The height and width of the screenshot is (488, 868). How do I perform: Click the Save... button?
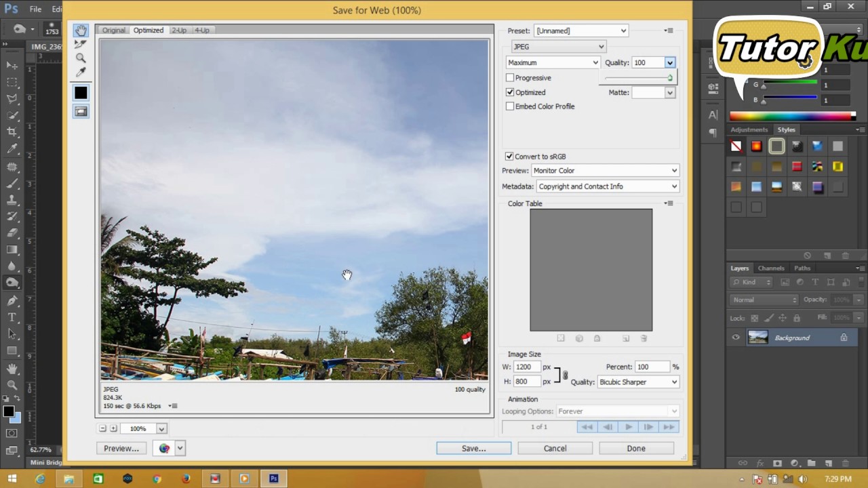coord(473,448)
